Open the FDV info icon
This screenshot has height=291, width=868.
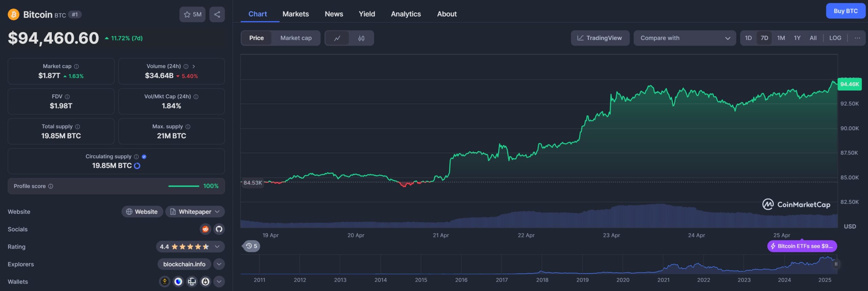tap(67, 97)
